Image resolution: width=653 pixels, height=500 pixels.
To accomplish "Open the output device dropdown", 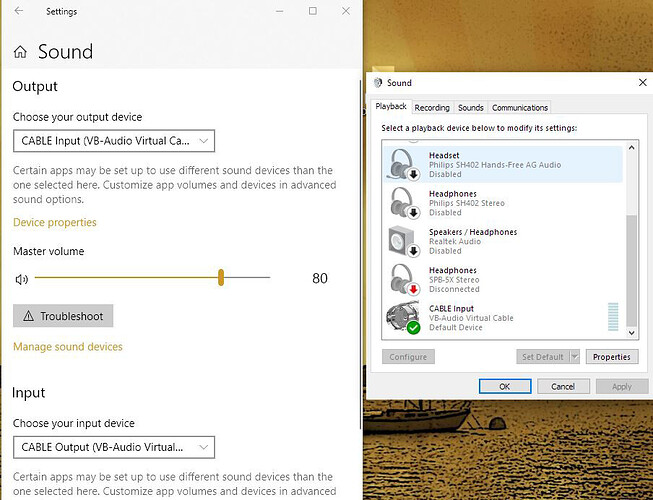I will tap(114, 141).
